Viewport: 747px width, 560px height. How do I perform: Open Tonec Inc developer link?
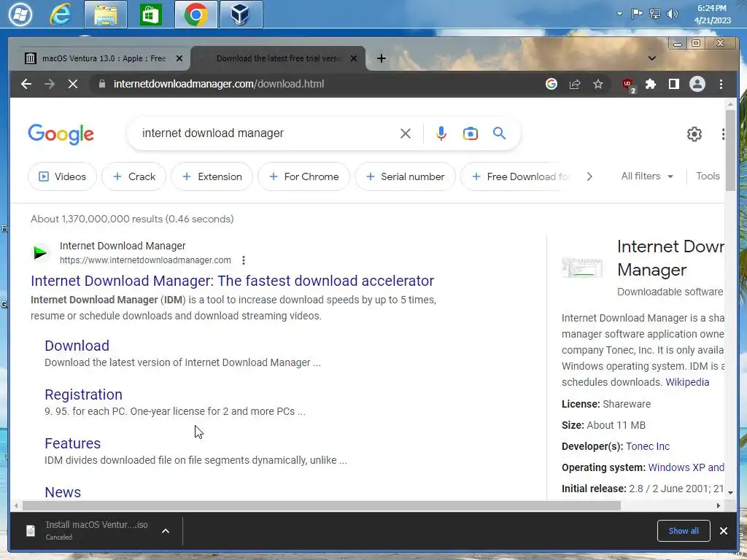648,447
